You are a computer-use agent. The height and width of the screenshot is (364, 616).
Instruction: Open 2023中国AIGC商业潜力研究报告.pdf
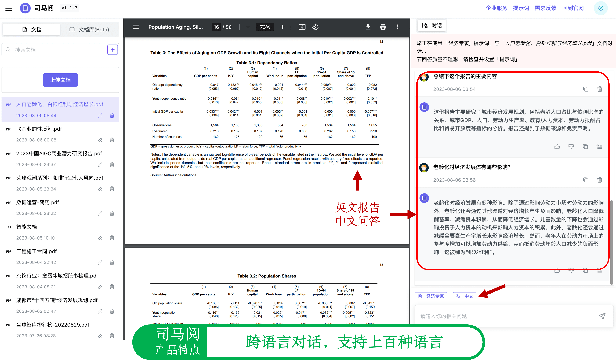(59, 153)
